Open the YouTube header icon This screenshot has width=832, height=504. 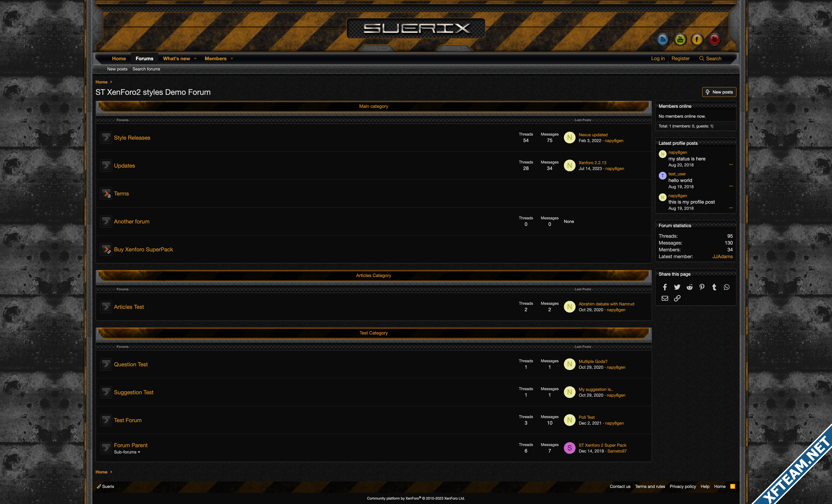(x=680, y=39)
